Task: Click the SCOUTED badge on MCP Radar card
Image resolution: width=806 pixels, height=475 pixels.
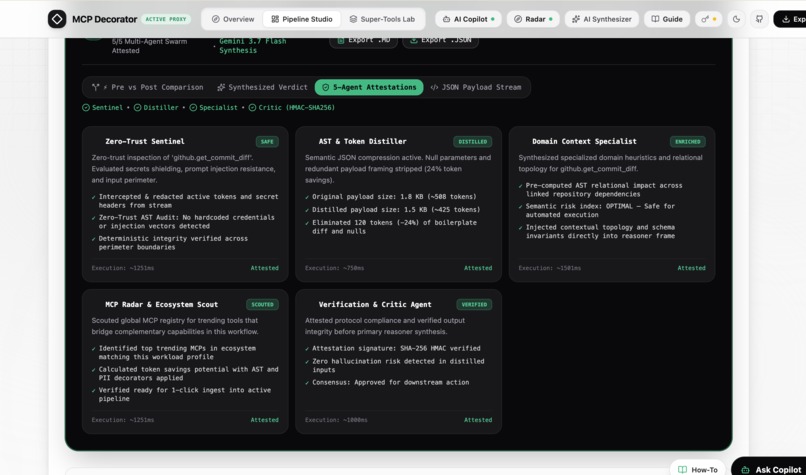Action: pyautogui.click(x=263, y=304)
